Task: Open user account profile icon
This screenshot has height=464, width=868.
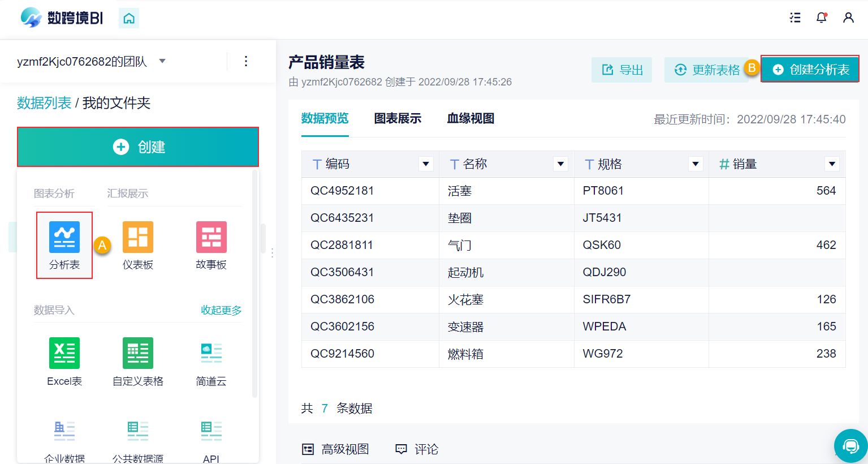Action: [848, 18]
